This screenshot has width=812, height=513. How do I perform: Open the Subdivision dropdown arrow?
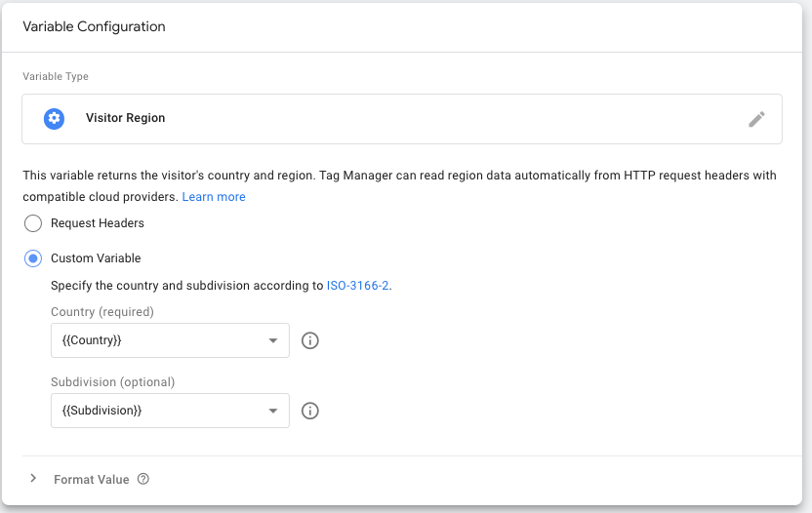tap(273, 411)
